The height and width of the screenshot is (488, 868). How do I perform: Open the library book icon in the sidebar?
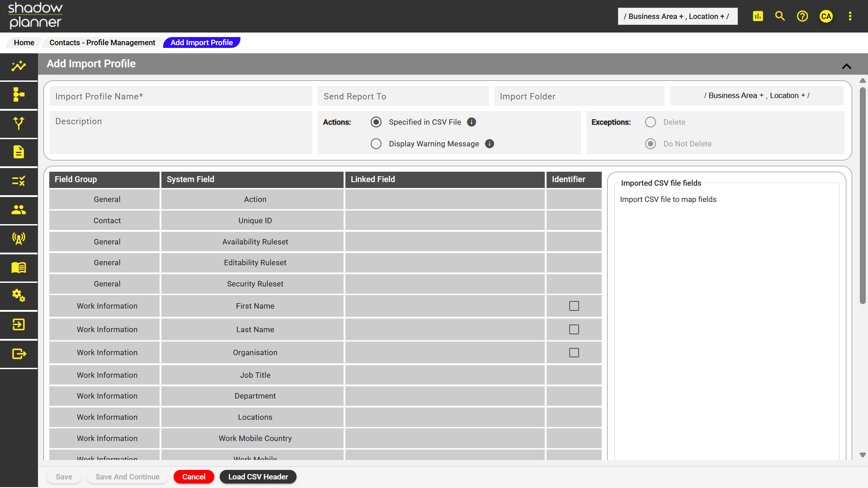pos(19,268)
